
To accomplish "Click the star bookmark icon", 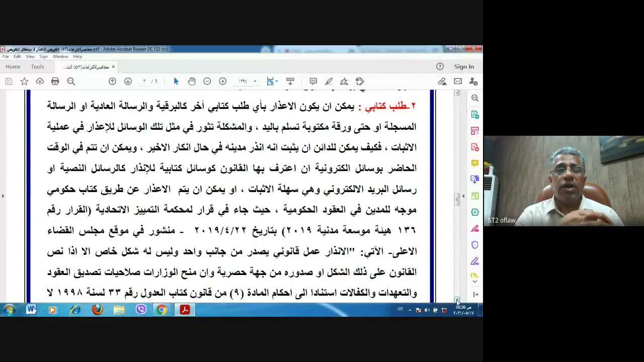I will (x=24, y=81).
